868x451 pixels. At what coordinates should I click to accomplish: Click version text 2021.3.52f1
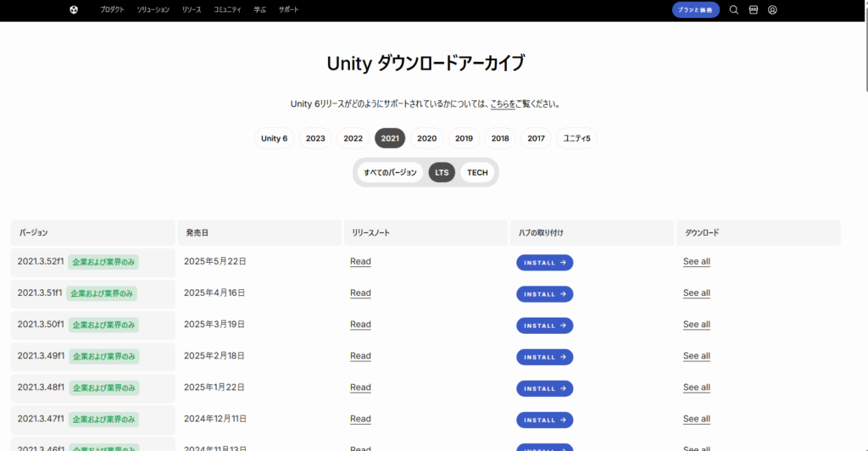(41, 261)
